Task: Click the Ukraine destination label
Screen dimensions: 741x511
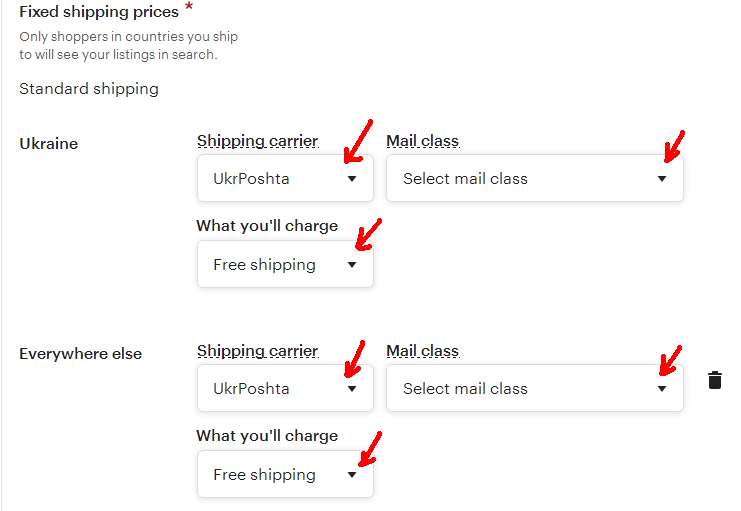Action: click(x=49, y=144)
